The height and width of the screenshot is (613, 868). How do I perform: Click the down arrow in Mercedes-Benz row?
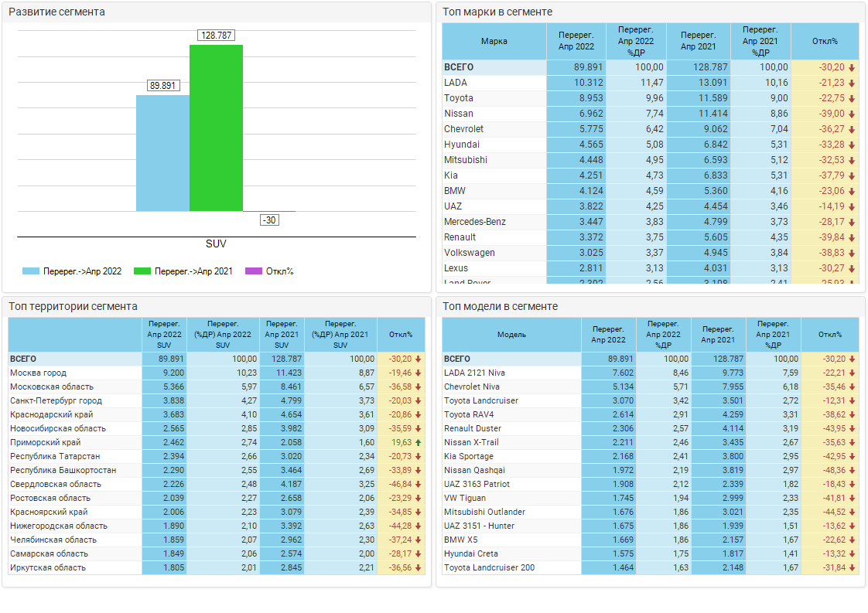click(x=852, y=222)
